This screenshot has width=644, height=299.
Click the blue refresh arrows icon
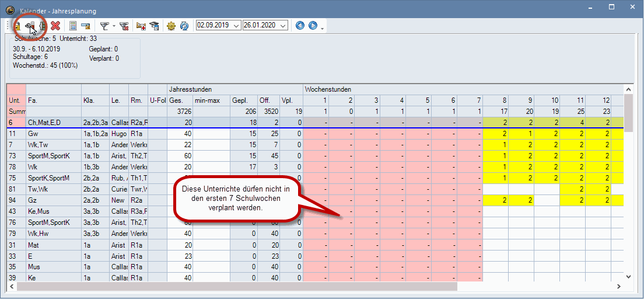pos(184,26)
